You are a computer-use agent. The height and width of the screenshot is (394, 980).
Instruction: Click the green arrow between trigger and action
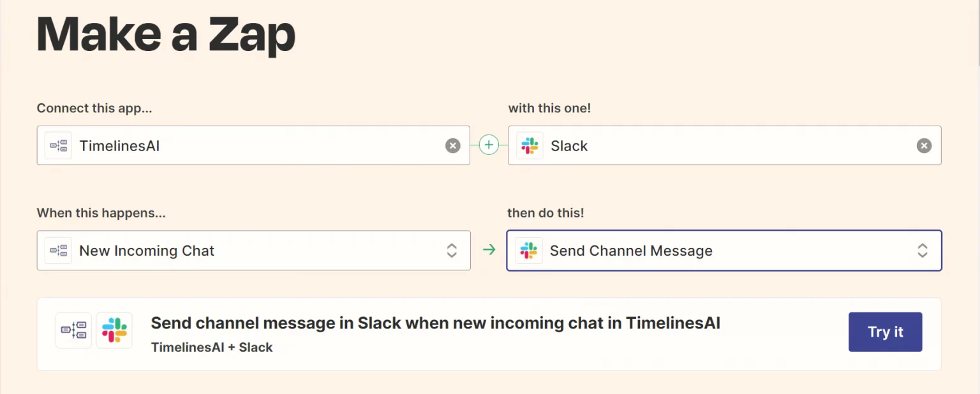[489, 251]
